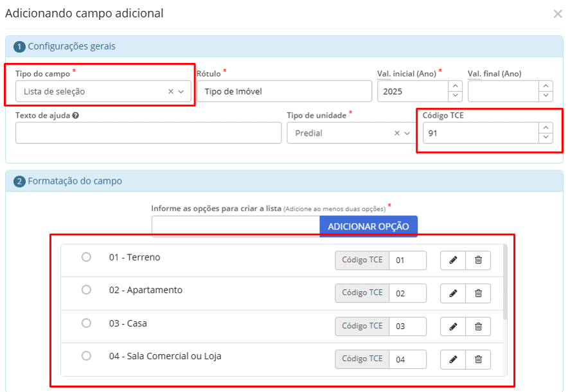
Task: Select the 02 - Apartamento radio button
Action: click(86, 290)
